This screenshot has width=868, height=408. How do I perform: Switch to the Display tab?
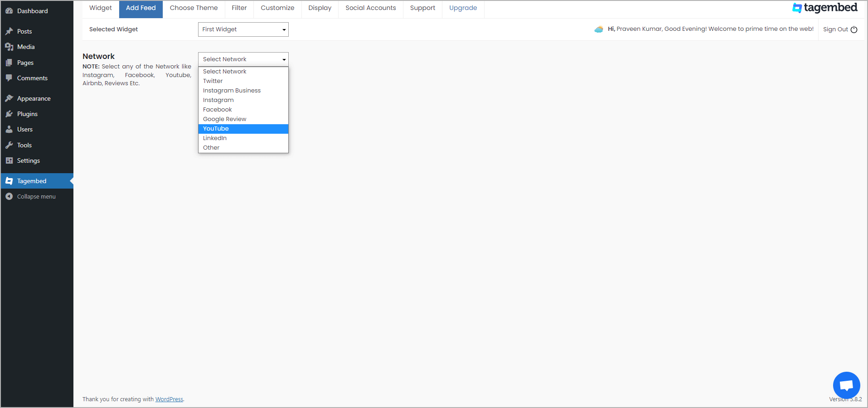320,8
